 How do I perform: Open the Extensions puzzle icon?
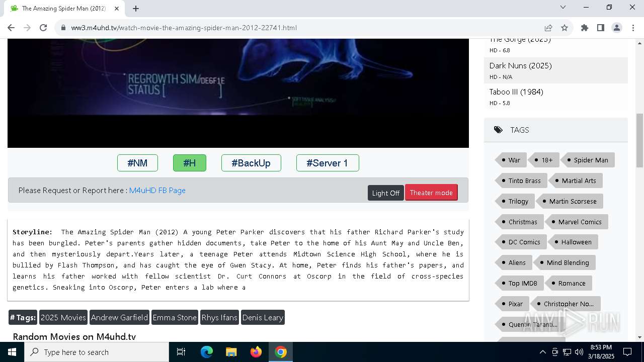point(585,28)
